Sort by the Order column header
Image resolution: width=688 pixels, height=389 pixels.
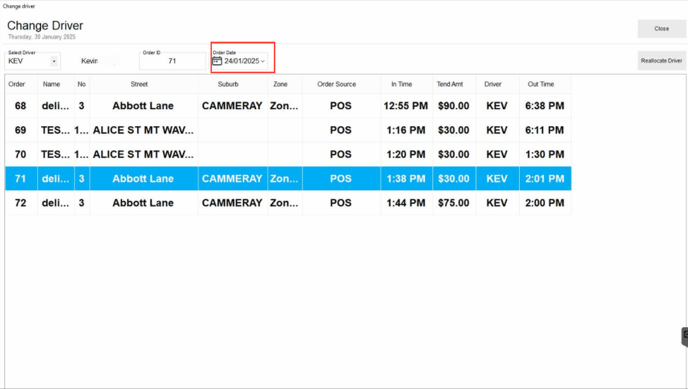click(17, 84)
